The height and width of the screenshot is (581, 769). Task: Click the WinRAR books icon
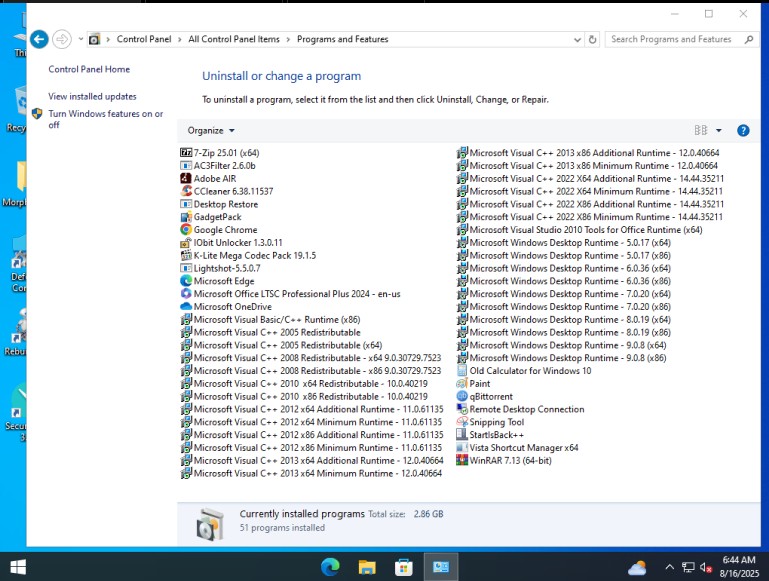tap(462, 460)
